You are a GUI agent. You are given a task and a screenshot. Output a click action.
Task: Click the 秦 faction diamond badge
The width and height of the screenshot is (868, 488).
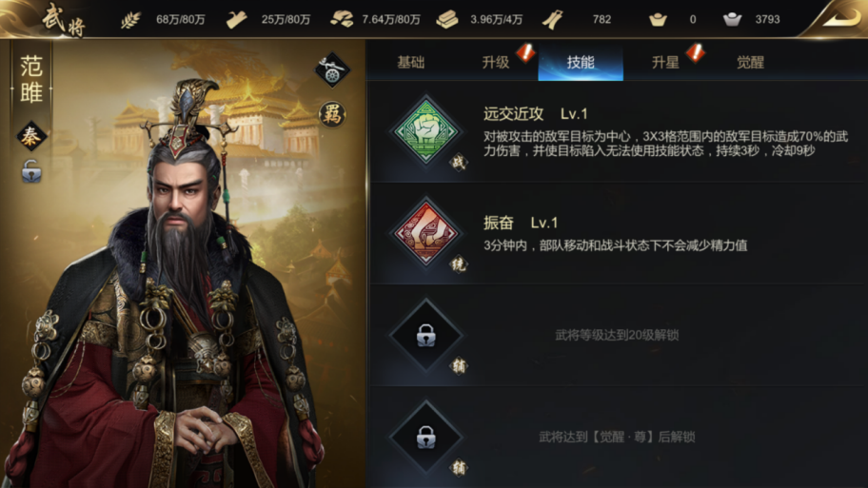click(31, 136)
